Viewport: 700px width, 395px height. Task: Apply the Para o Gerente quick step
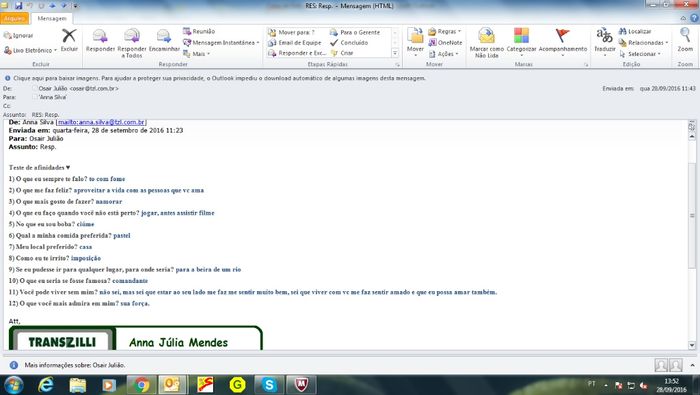[355, 32]
